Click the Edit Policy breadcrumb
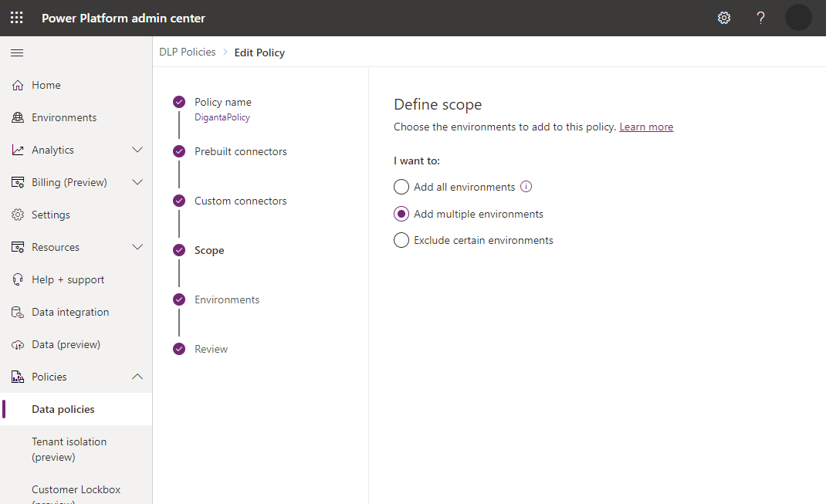 259,52
